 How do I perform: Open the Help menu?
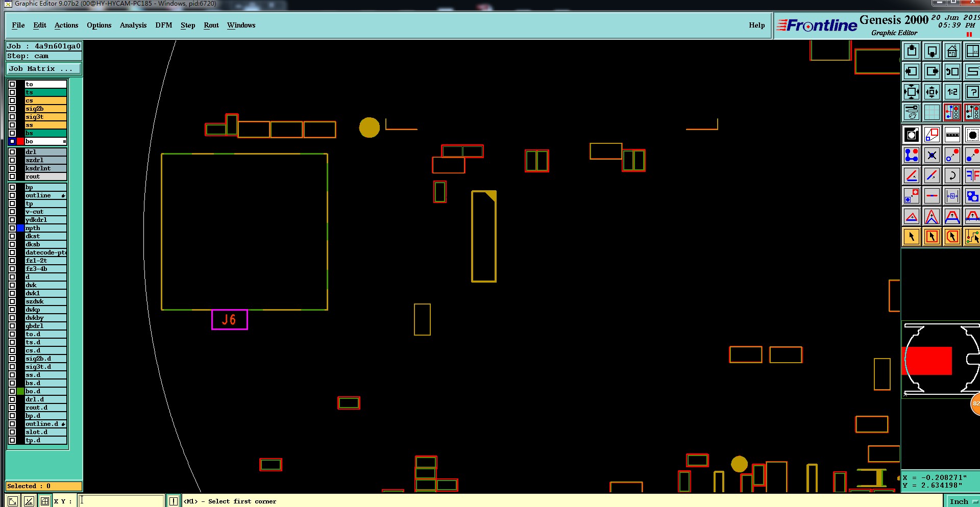757,25
